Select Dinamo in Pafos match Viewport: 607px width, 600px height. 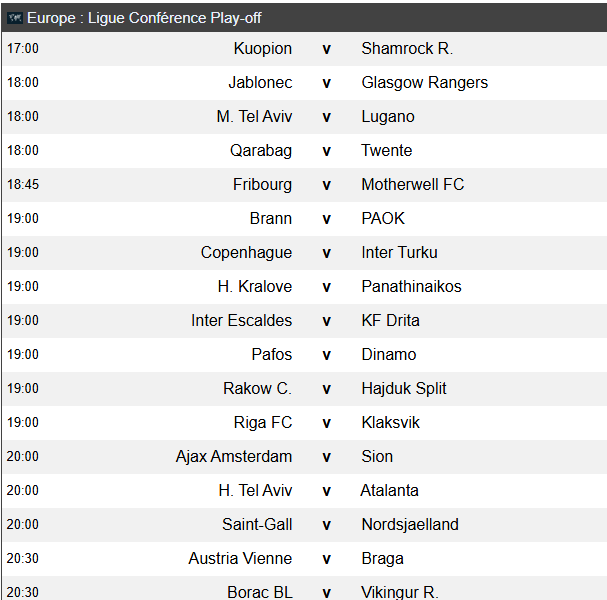tap(389, 355)
